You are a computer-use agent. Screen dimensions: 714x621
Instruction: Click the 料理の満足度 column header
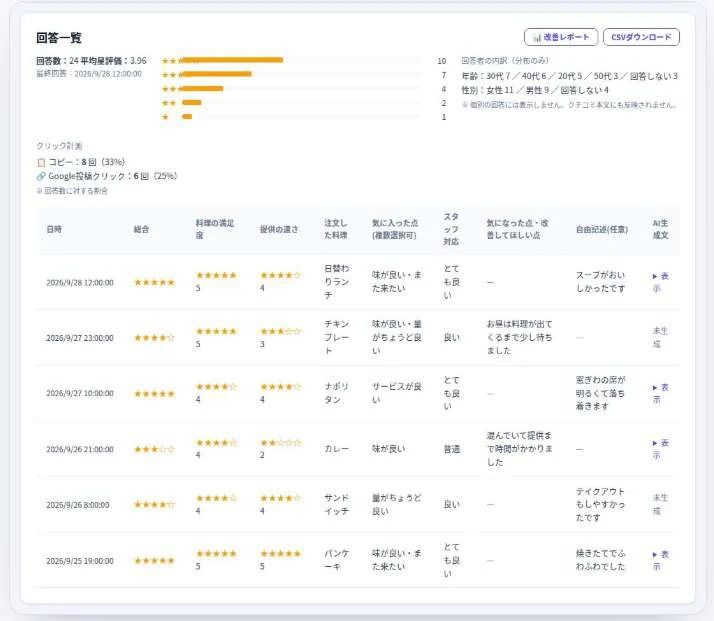pos(214,229)
